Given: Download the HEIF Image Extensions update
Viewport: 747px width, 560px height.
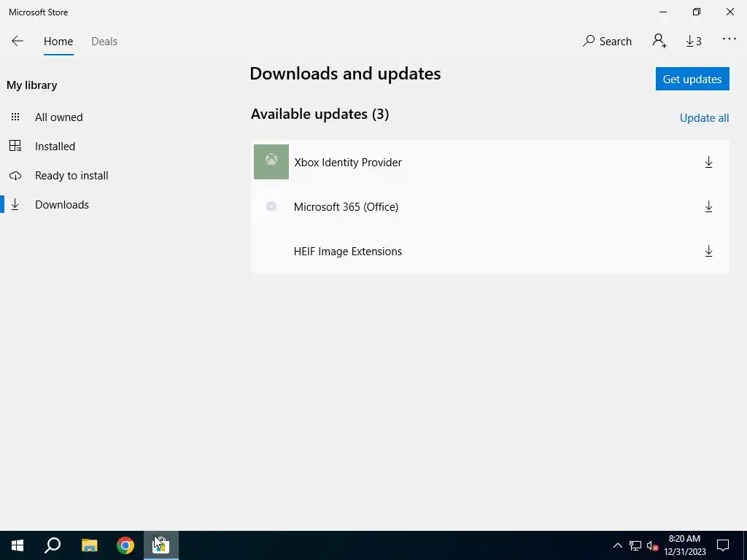Looking at the screenshot, I should [708, 252].
